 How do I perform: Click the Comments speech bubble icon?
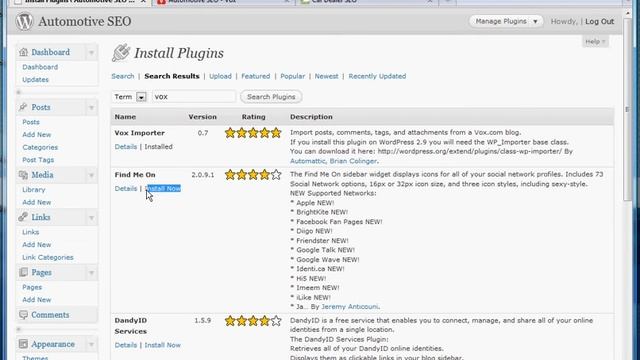pos(23,315)
